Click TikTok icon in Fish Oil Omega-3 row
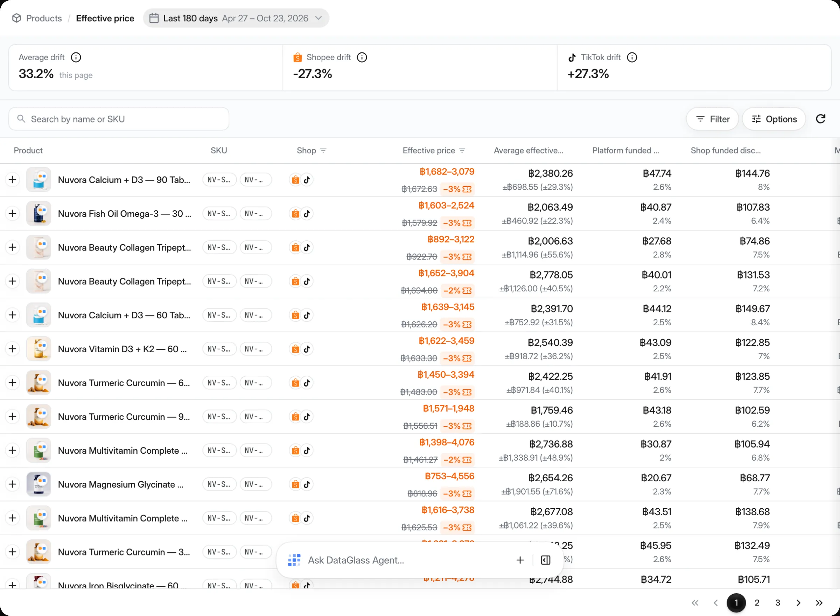Viewport: 840px width, 616px height. click(307, 214)
